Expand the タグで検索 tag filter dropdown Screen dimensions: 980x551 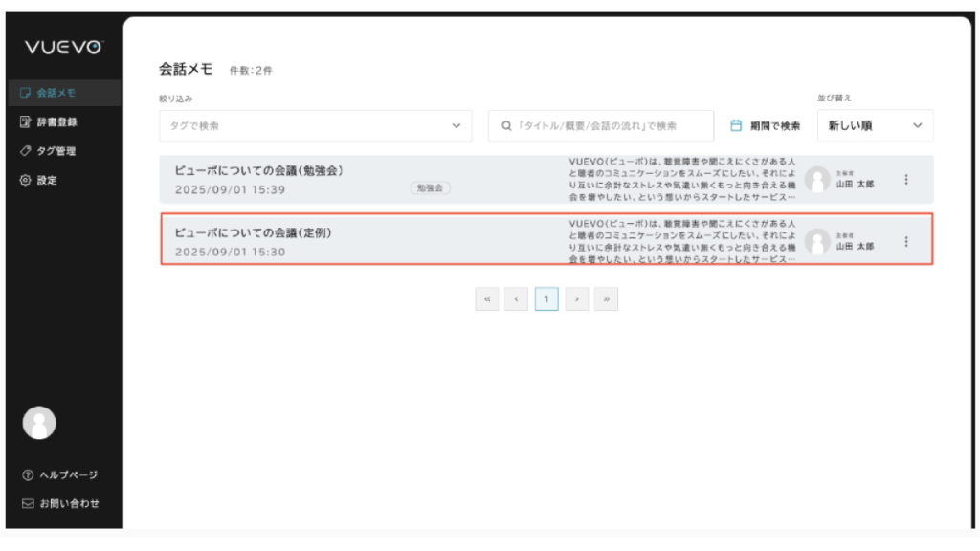click(x=315, y=125)
